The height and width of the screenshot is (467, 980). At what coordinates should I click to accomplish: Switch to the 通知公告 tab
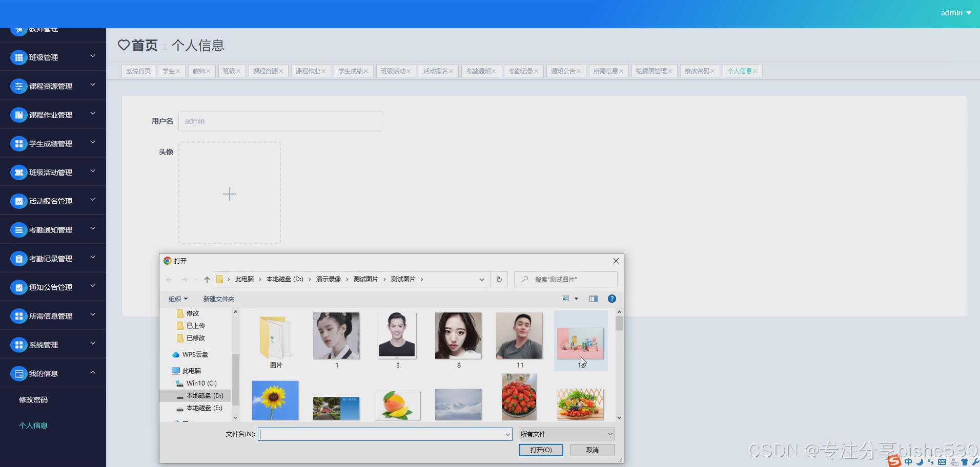pos(565,71)
